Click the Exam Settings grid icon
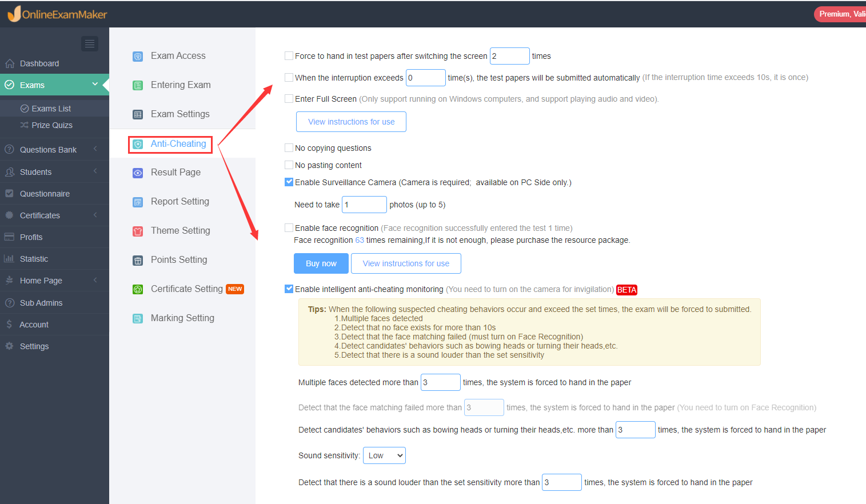Screen dimensions: 866x504 pos(138,115)
